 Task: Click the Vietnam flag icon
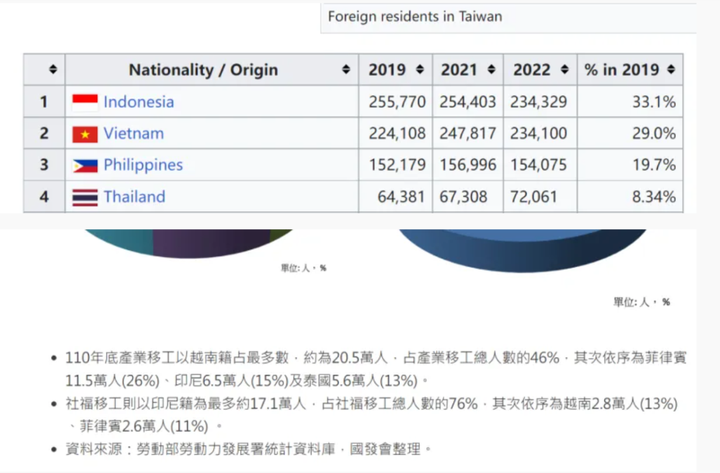85,134
